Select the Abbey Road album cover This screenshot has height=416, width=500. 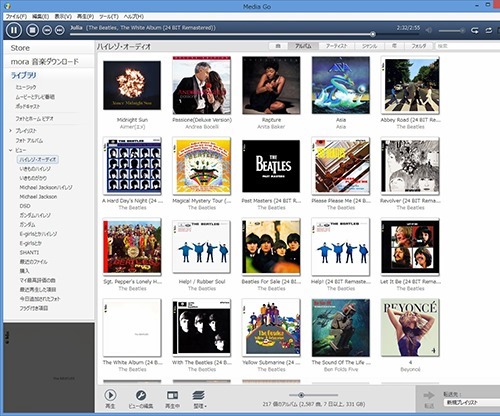pyautogui.click(x=410, y=85)
